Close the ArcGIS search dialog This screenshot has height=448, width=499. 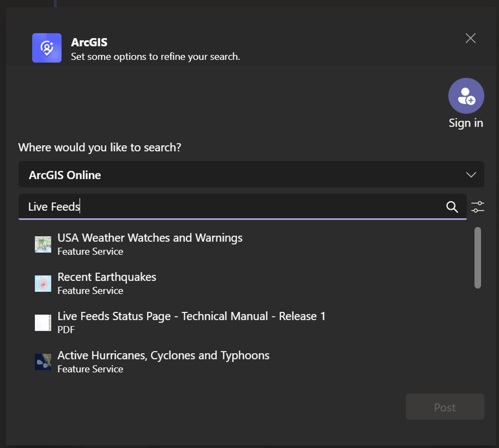click(x=471, y=38)
